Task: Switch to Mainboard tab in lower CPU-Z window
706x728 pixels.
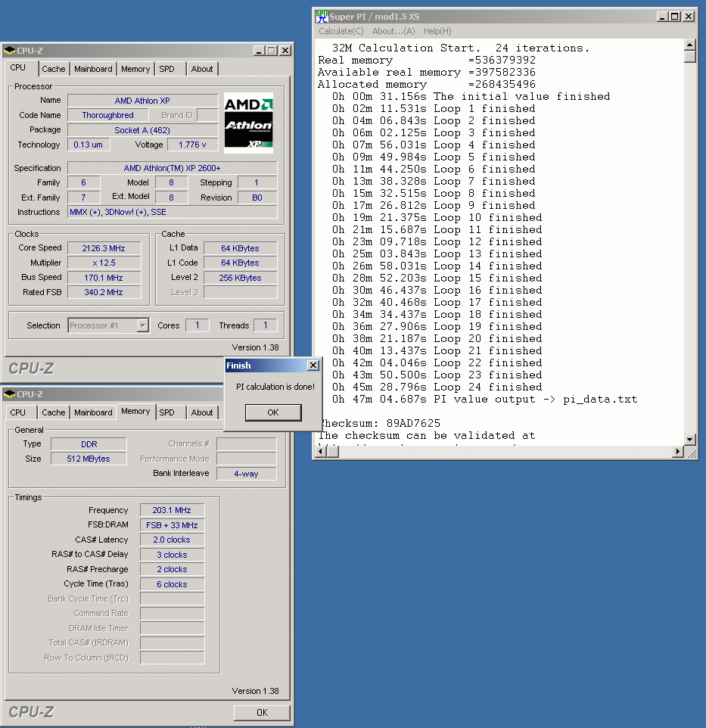Action: point(93,412)
